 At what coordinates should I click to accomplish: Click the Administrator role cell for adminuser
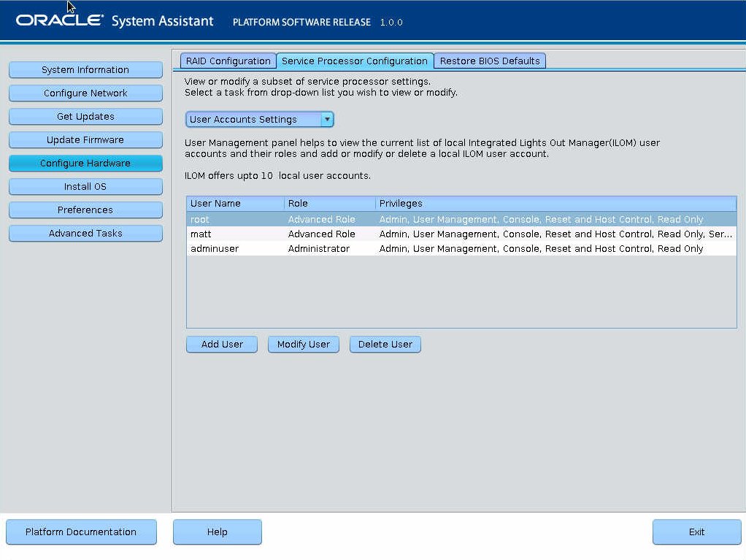(319, 248)
